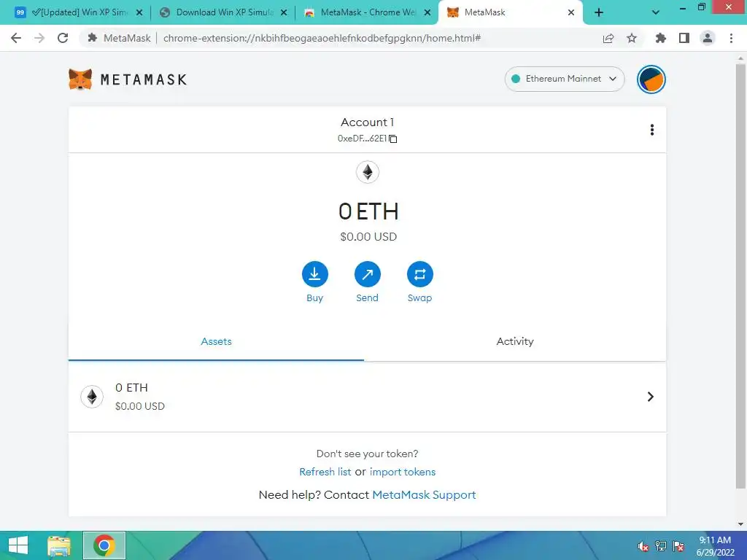Toggle the Chrome side panel icon
The width and height of the screenshot is (747, 560).
click(x=684, y=38)
